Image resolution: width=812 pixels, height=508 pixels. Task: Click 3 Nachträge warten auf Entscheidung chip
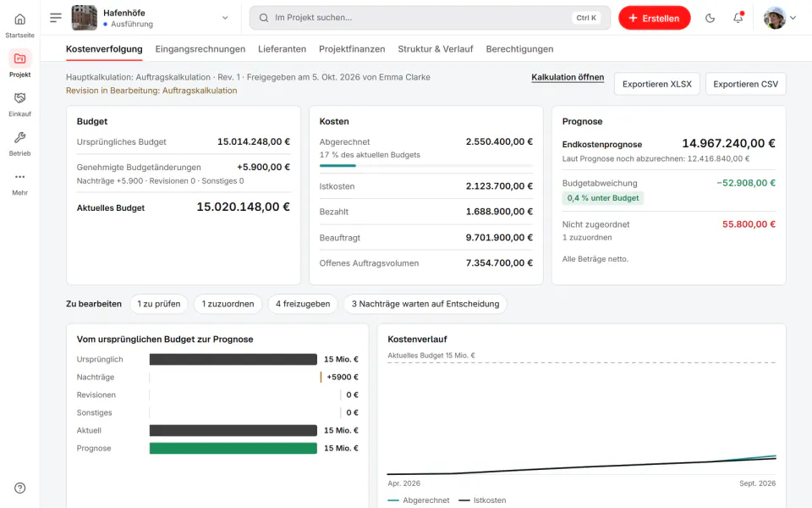[425, 304]
